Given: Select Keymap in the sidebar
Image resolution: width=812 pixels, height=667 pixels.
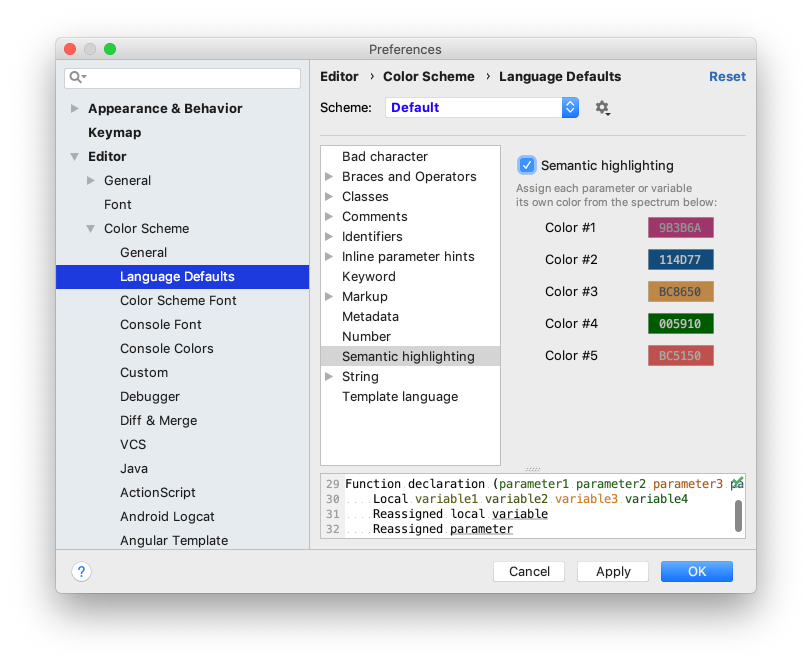Looking at the screenshot, I should tap(114, 132).
